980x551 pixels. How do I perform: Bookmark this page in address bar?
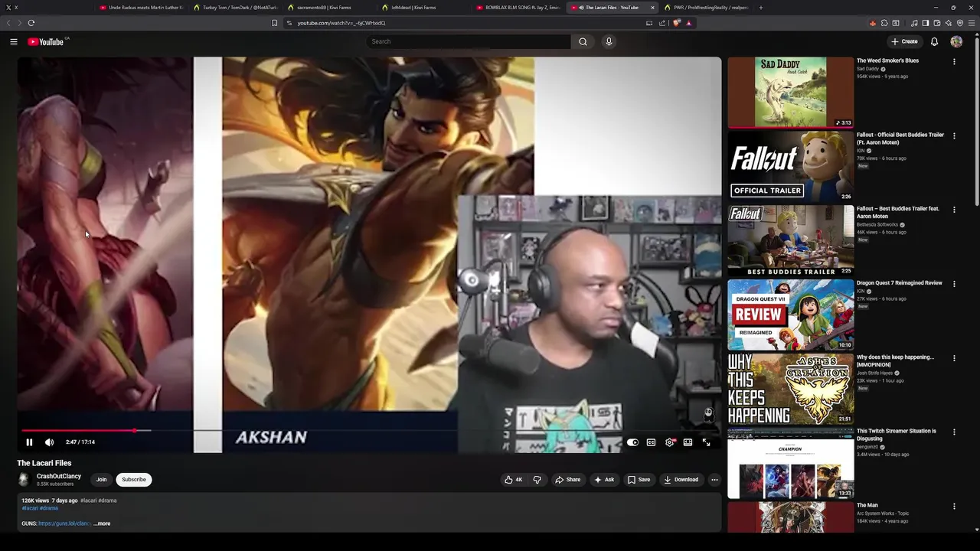coord(274,23)
